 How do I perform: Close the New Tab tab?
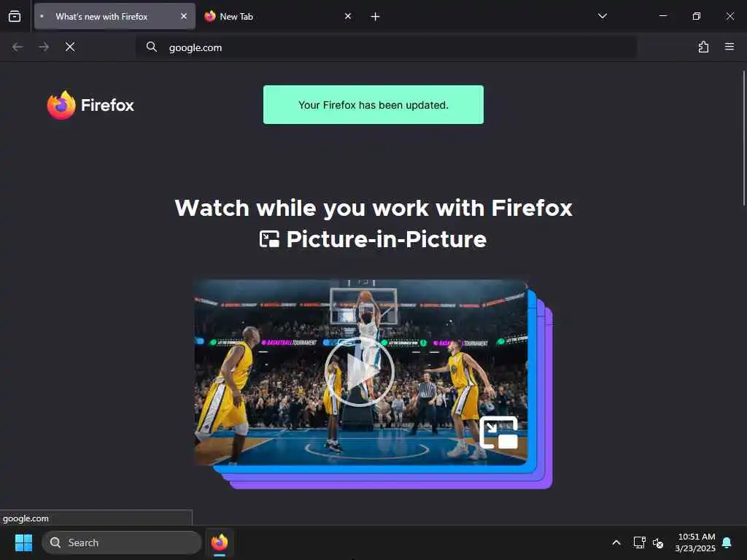[x=348, y=16]
